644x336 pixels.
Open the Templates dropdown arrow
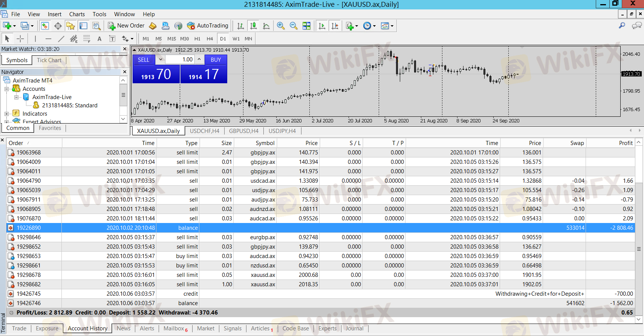pyautogui.click(x=392, y=26)
